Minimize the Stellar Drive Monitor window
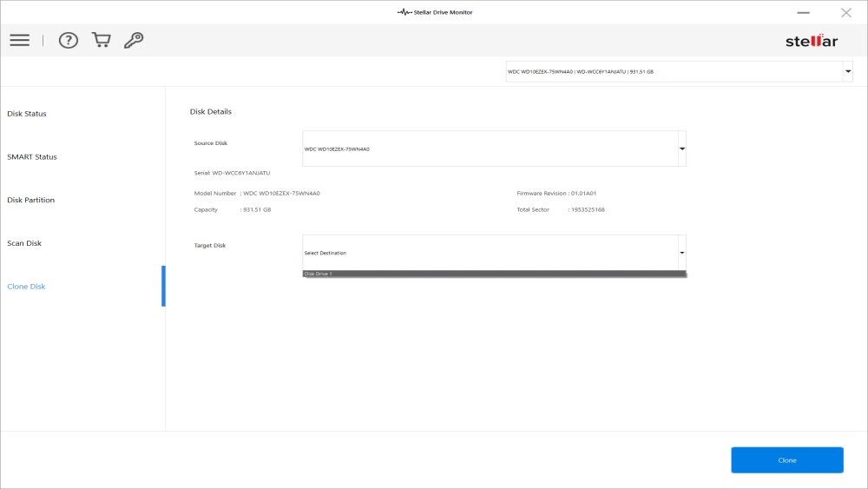 tap(803, 12)
